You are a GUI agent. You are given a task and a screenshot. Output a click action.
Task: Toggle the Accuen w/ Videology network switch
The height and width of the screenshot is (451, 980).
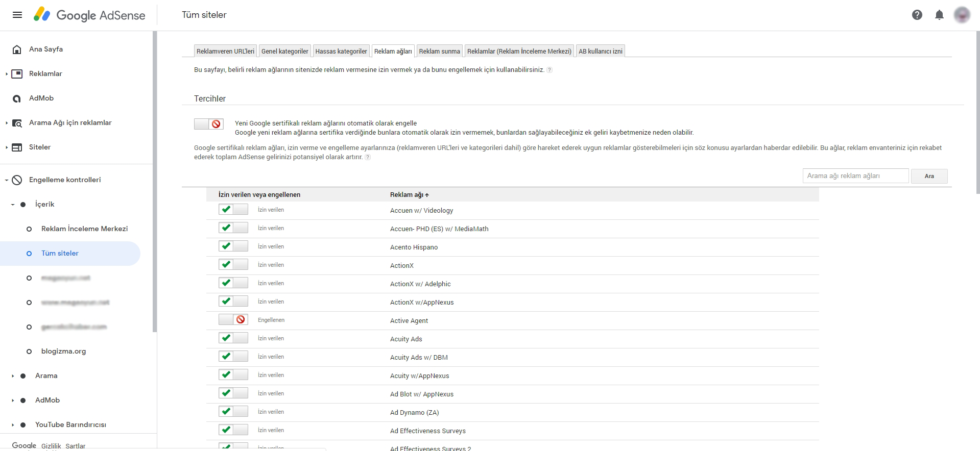[233, 210]
